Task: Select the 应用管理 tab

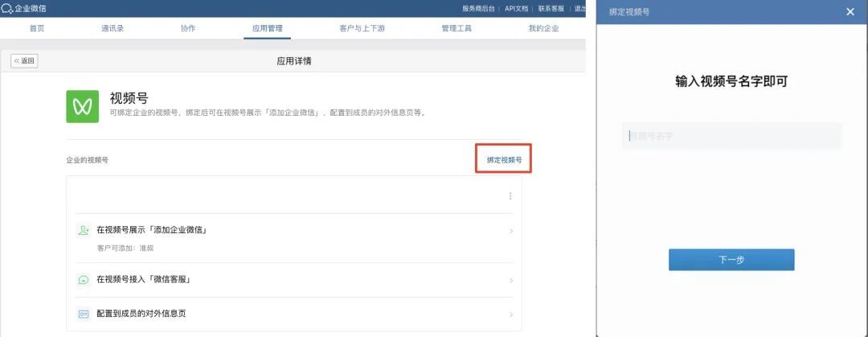Action: (268, 28)
